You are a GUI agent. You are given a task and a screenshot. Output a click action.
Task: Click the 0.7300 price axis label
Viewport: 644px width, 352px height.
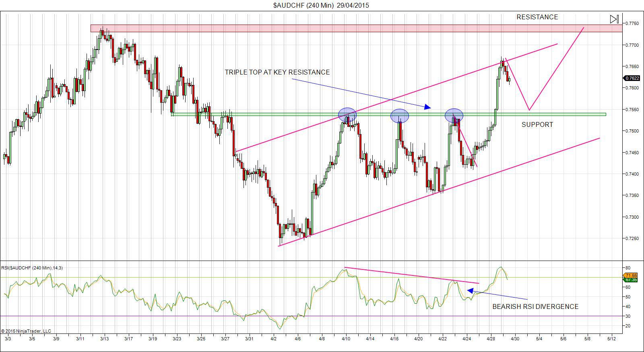click(x=632, y=217)
